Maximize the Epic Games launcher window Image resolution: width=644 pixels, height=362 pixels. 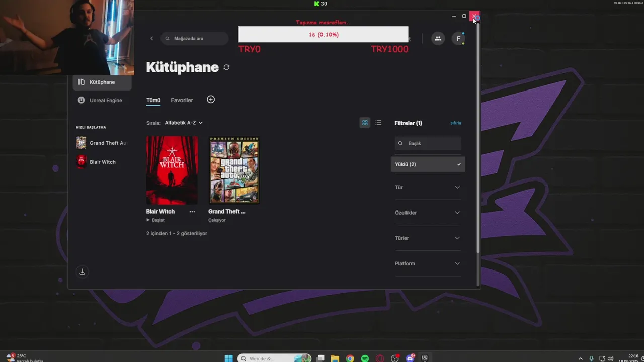point(464,16)
